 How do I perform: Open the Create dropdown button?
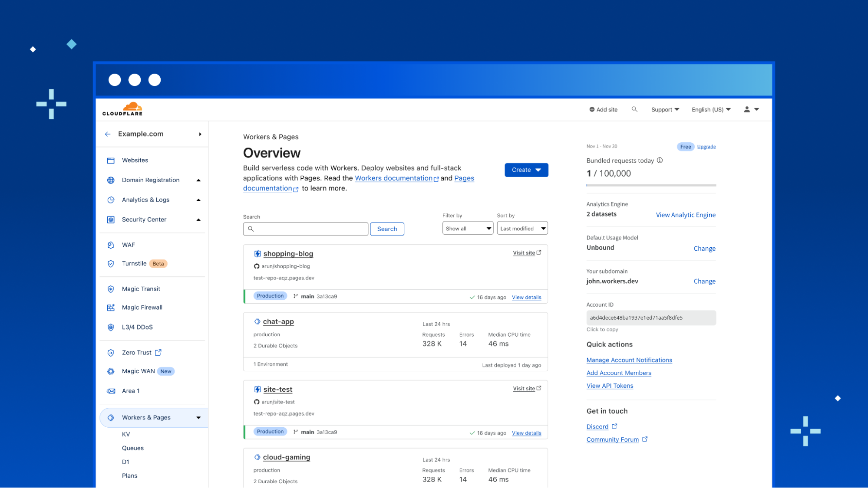(x=526, y=170)
